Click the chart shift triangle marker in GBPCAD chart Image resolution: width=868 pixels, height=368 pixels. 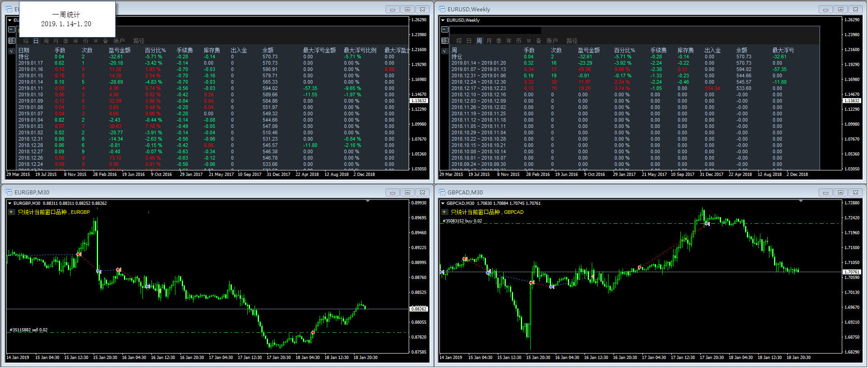(x=801, y=201)
